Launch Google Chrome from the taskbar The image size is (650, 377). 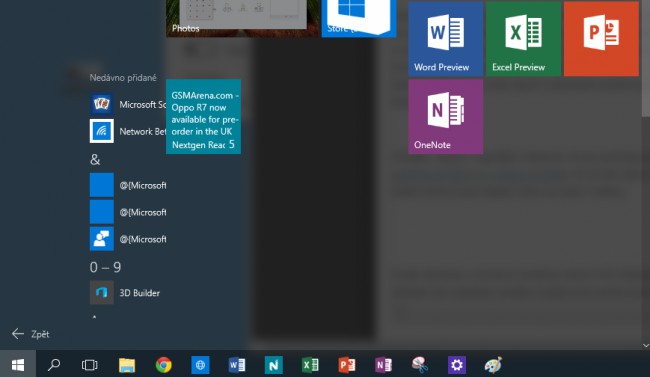click(163, 365)
